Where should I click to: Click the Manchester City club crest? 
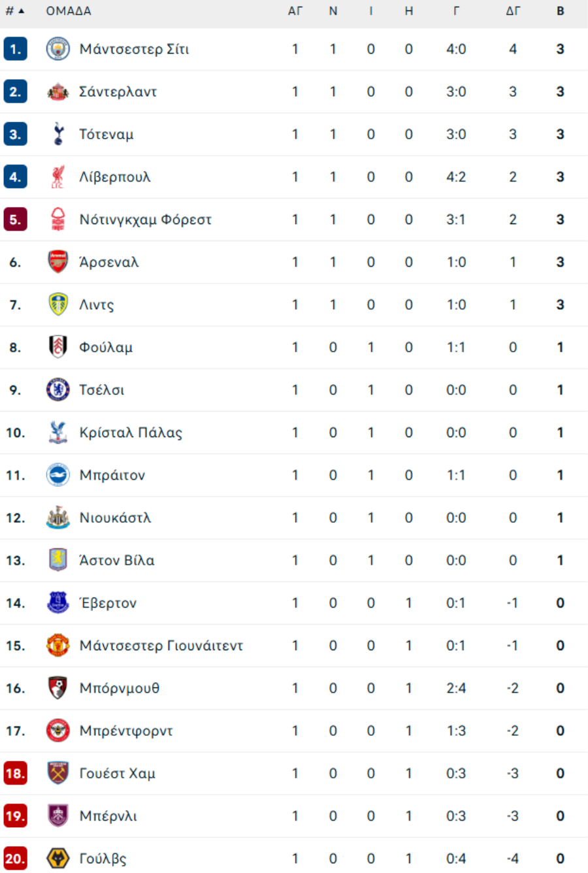pyautogui.click(x=58, y=49)
